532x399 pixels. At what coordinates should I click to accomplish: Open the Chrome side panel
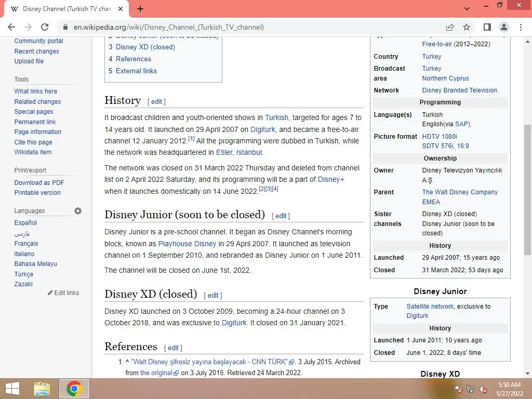(487, 27)
